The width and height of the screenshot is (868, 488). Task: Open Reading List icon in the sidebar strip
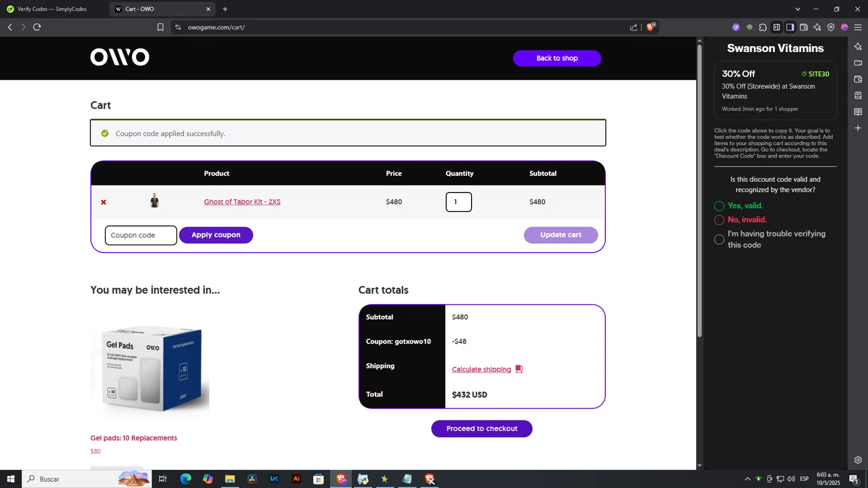click(x=858, y=112)
